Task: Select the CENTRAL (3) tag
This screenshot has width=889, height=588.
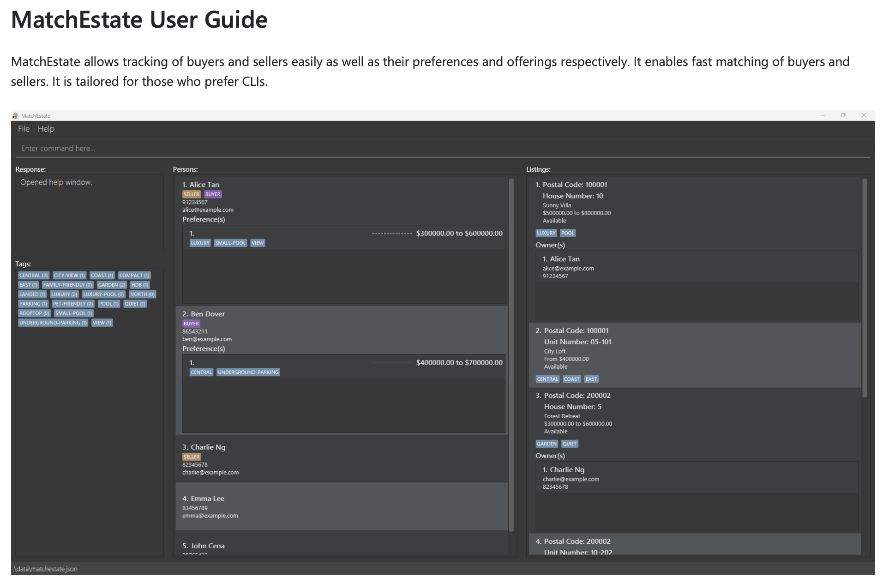Action: click(x=34, y=276)
